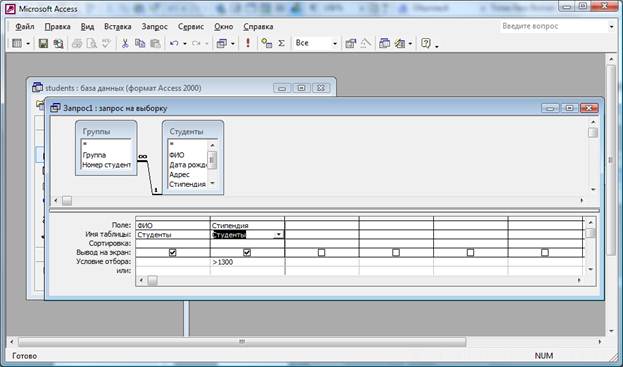Viewport: 623px width, 367px height.
Task: Open the 'Введите вопрос' help box dropdown arrow
Action: [611, 27]
